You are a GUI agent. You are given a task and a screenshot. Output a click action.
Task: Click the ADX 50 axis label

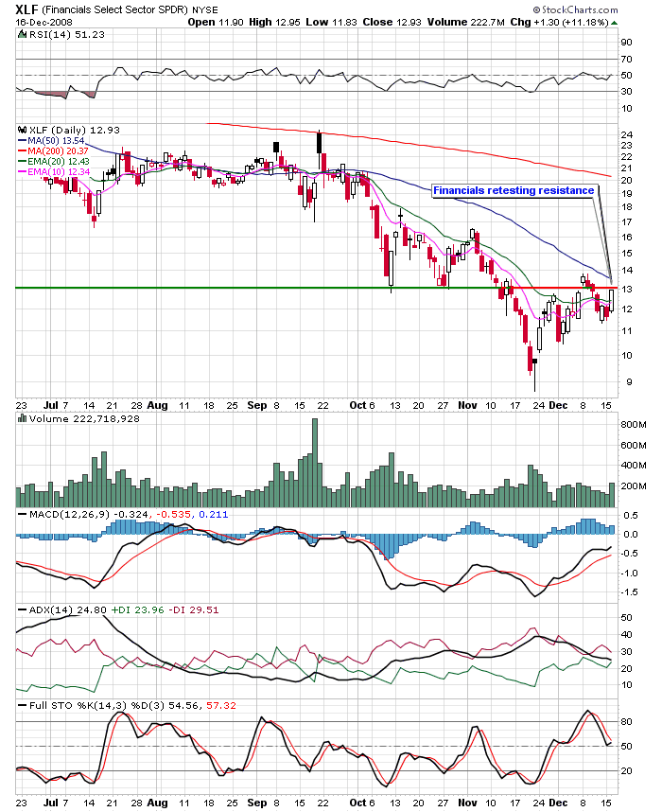click(626, 618)
